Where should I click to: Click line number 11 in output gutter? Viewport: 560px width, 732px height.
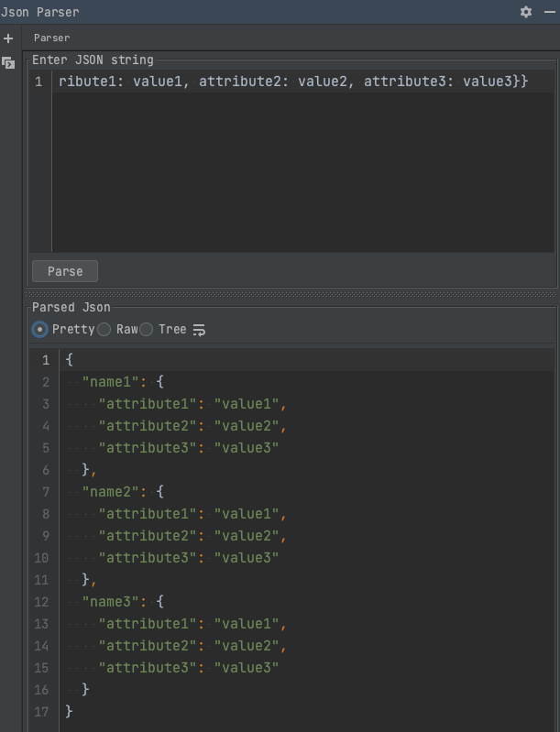pyautogui.click(x=41, y=580)
